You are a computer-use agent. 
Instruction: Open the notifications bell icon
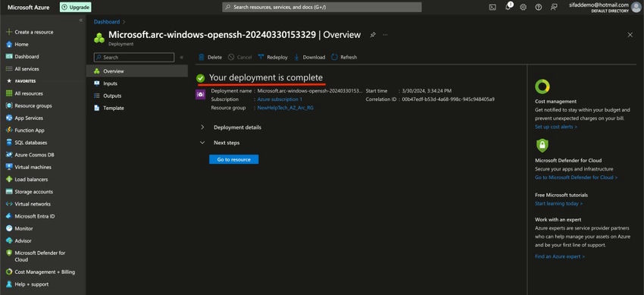click(x=508, y=7)
